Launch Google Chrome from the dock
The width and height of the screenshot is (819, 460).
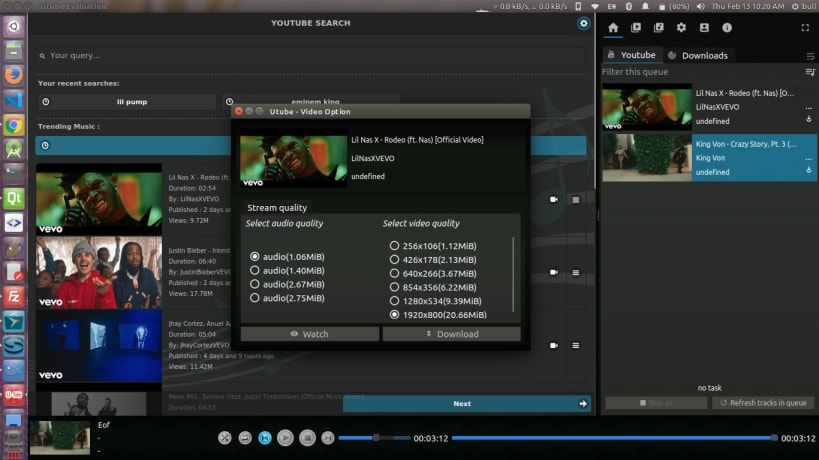tap(14, 125)
